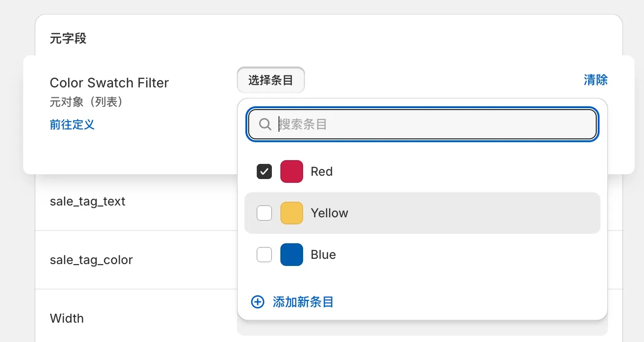Click the plus icon next to 添加新条目
This screenshot has height=342, width=644.
(x=257, y=302)
